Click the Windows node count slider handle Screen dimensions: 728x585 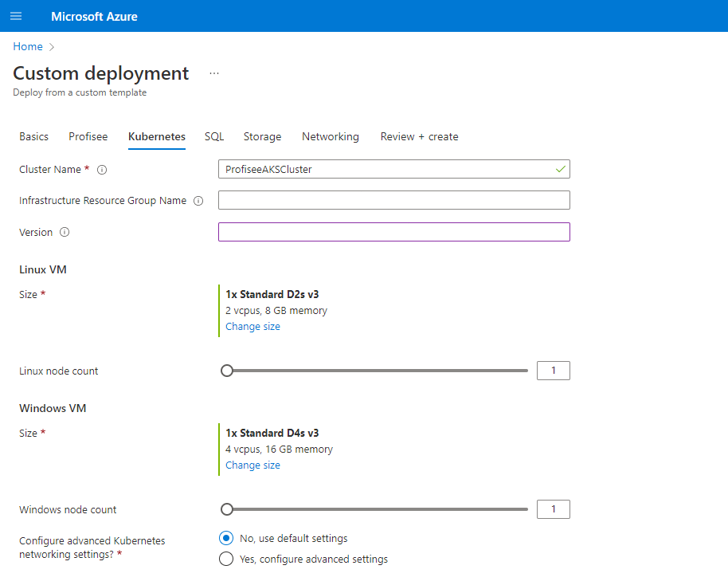coord(227,509)
